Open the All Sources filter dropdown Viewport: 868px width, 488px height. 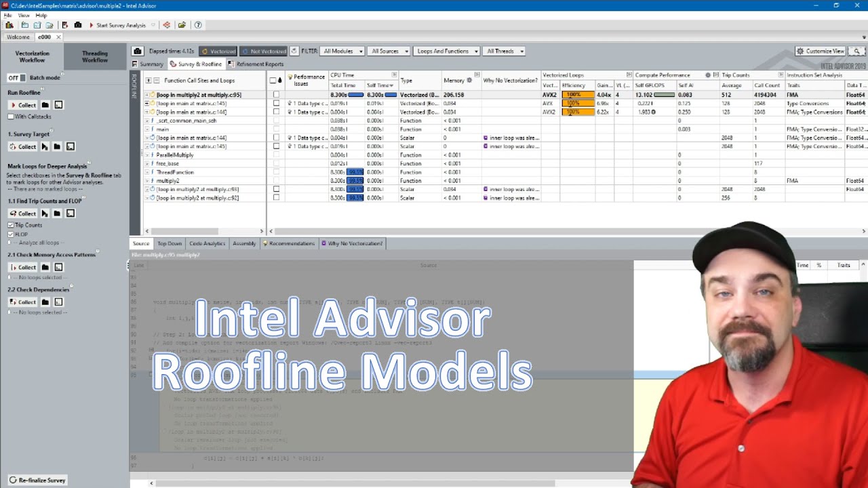click(x=389, y=51)
